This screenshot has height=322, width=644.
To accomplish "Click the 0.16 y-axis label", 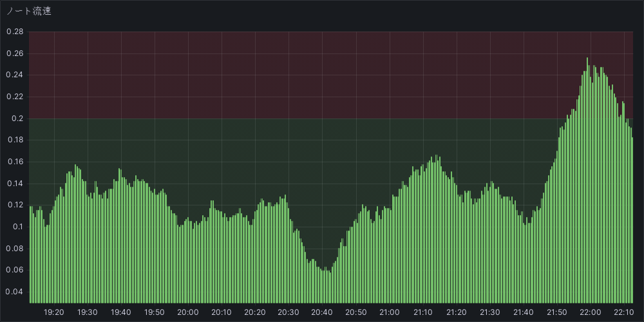I will point(15,162).
